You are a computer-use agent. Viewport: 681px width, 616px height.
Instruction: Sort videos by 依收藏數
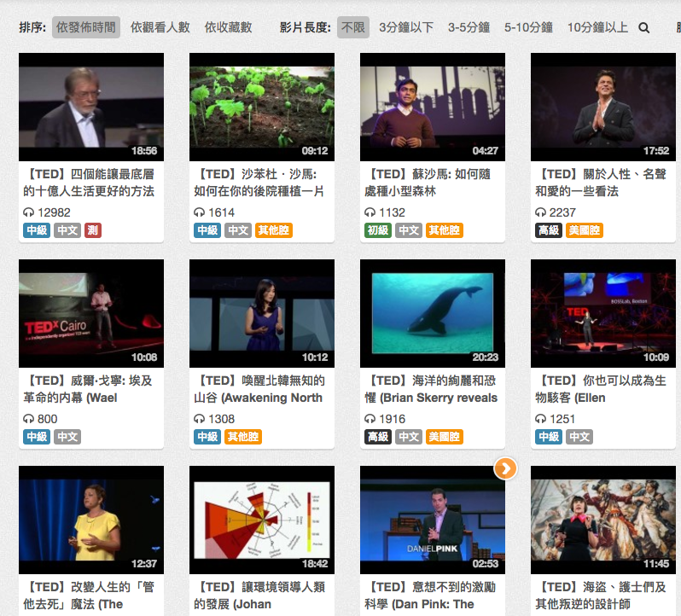[x=228, y=27]
